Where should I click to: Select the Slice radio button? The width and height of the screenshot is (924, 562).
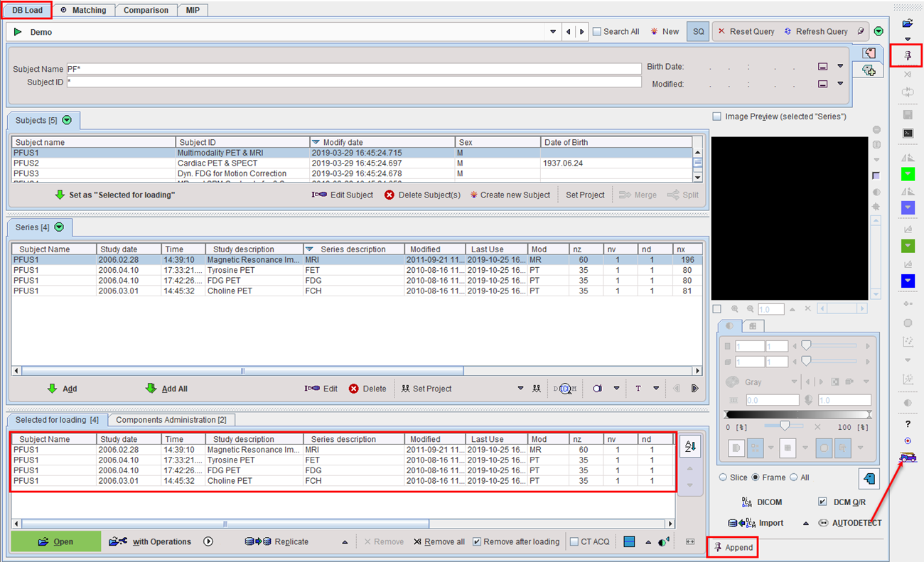click(x=724, y=477)
